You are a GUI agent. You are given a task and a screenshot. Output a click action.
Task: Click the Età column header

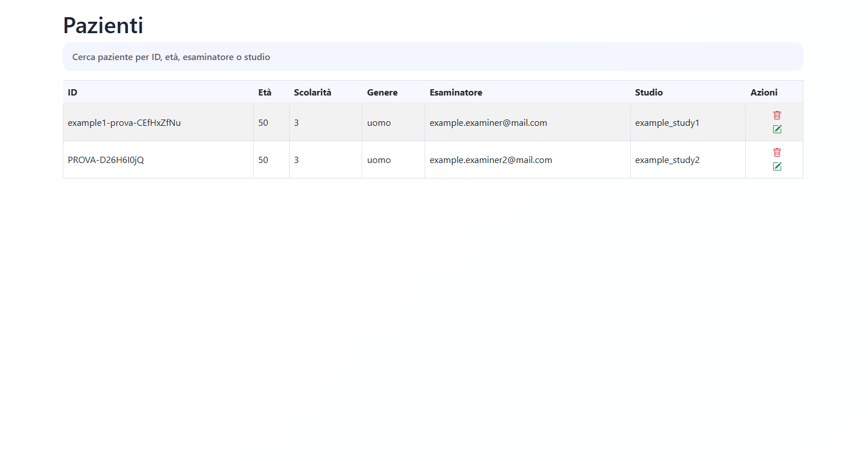point(265,93)
